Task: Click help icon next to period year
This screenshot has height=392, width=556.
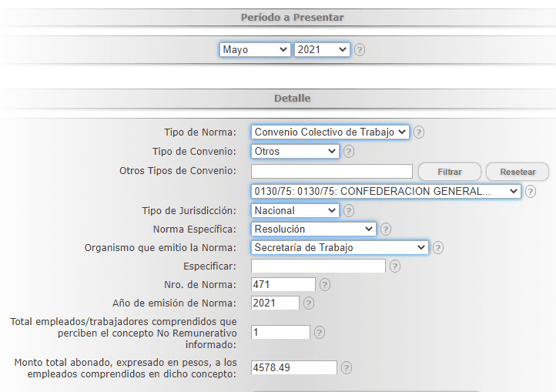Action: pyautogui.click(x=360, y=49)
